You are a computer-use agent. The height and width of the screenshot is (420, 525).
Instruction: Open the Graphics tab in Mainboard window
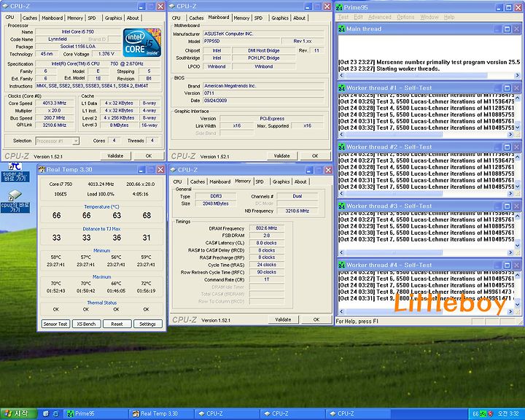280,17
